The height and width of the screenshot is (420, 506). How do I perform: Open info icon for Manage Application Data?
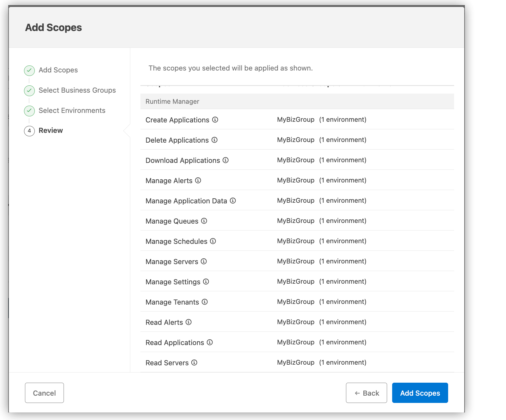233,201
